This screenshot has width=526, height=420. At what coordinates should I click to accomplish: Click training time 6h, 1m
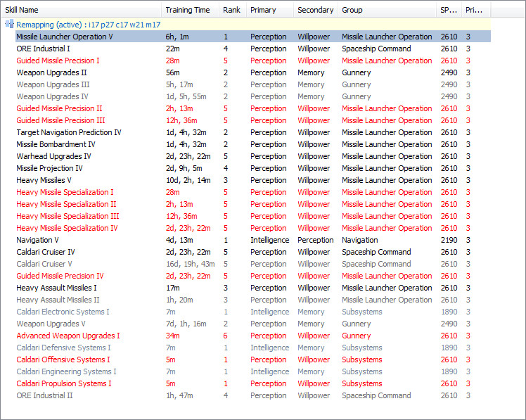pyautogui.click(x=177, y=37)
